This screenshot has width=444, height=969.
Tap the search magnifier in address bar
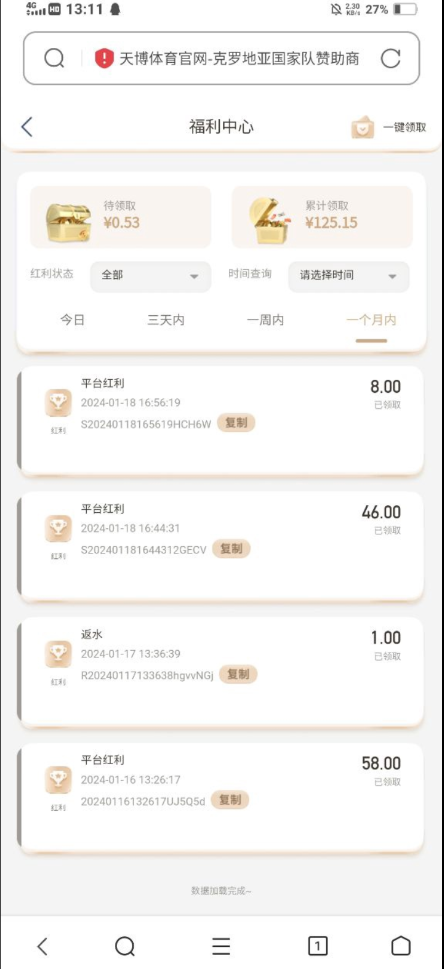54,58
